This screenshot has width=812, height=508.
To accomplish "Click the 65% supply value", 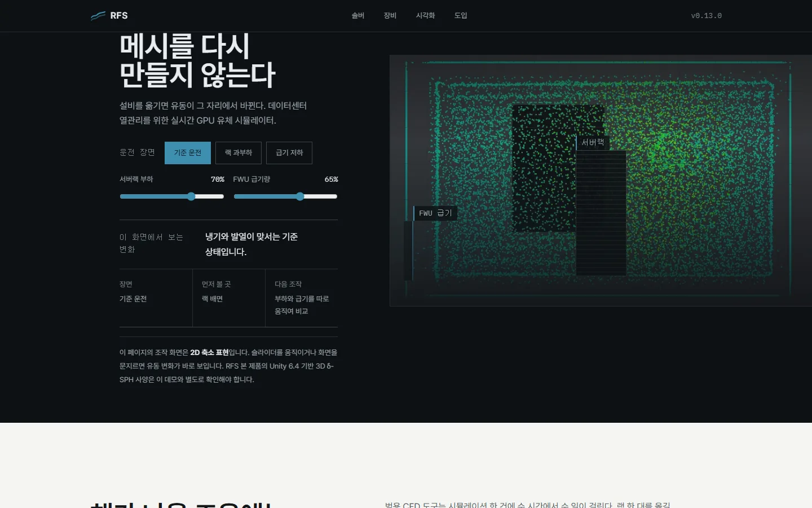I will pos(332,179).
